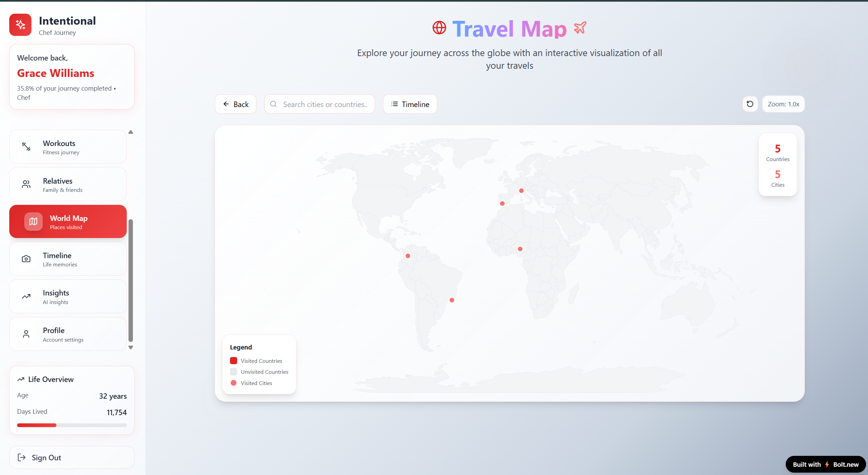Click the Visited Countries red legend swatch
The height and width of the screenshot is (475, 868).
point(234,361)
